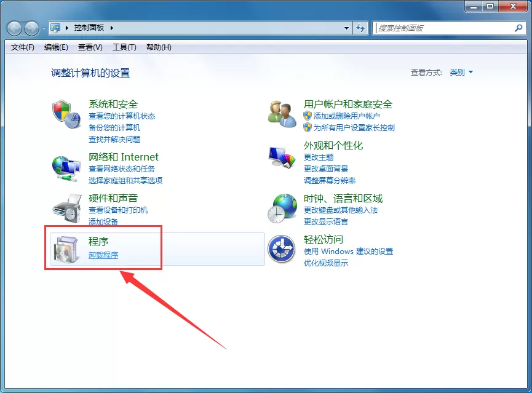The image size is (532, 393).
Task: Open the 程序 heading
Action: [98, 241]
